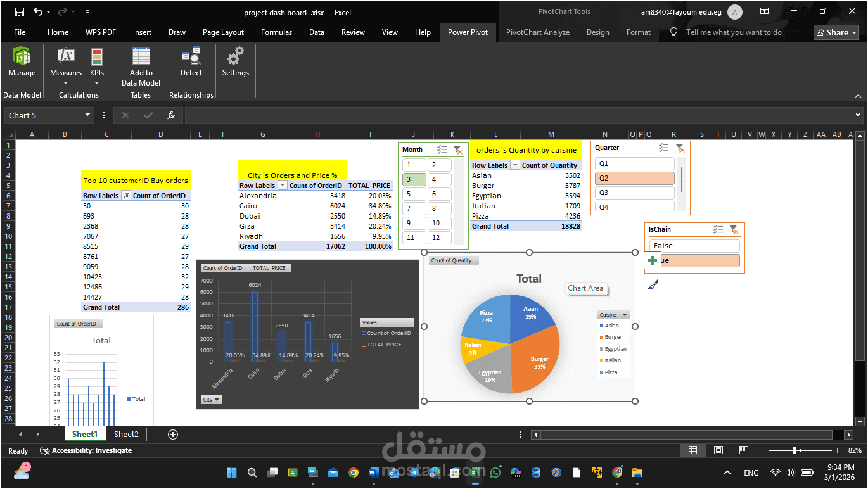Screen dimensions: 868x489
Task: Open Row Labels dropdown in city pivot
Action: pyautogui.click(x=282, y=186)
